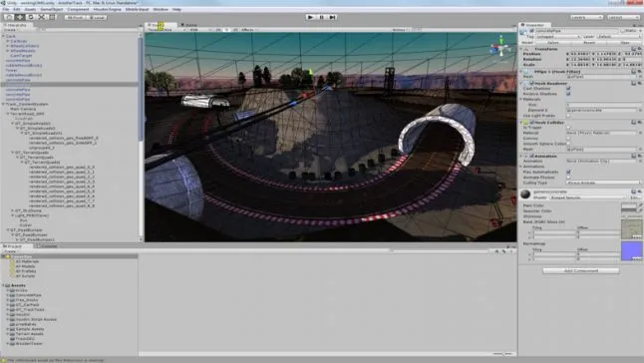Click the Add Component button
This screenshot has width=644, height=363.
tap(581, 270)
